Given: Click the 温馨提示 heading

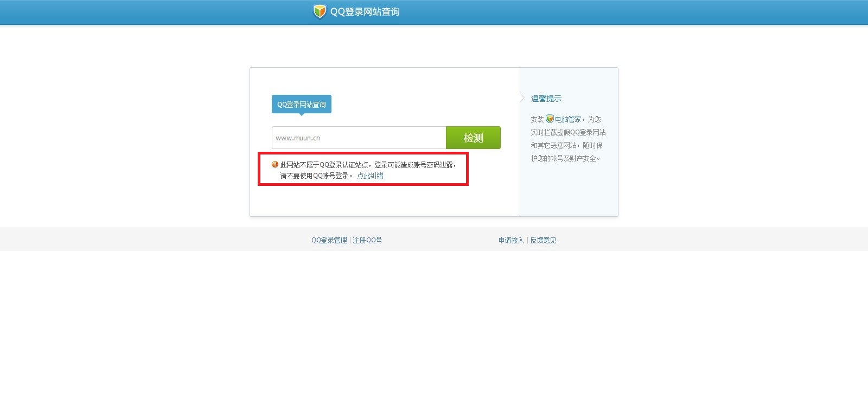Looking at the screenshot, I should tap(546, 99).
